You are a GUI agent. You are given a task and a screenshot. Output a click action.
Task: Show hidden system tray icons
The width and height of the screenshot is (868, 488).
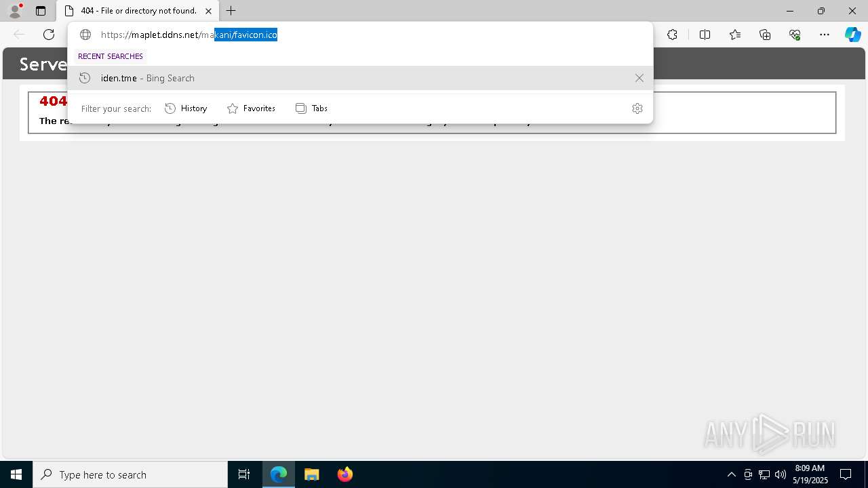pyautogui.click(x=731, y=474)
